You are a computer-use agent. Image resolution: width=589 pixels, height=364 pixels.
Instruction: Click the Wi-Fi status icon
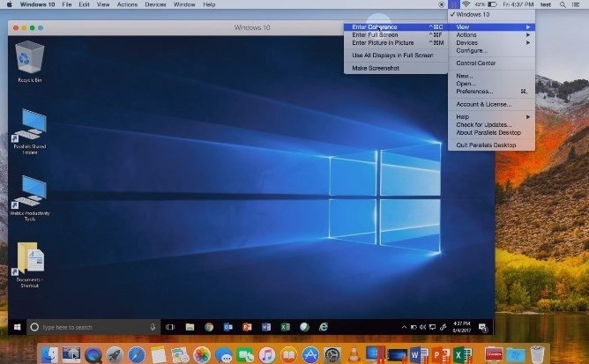point(465,5)
